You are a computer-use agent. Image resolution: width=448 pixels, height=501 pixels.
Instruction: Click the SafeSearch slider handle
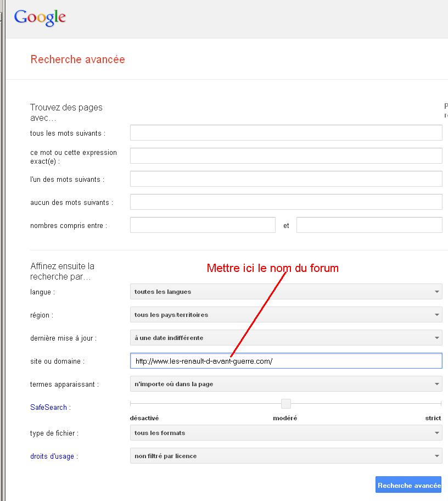coord(286,404)
